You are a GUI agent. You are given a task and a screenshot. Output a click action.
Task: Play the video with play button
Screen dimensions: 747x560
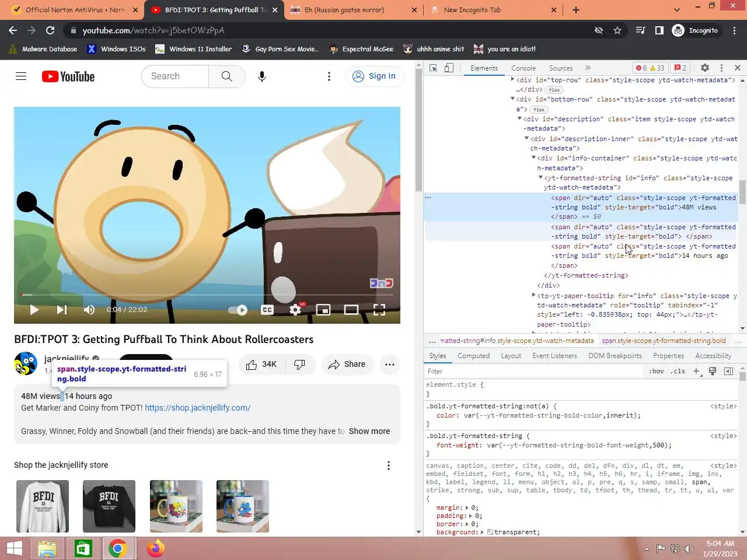(x=34, y=310)
